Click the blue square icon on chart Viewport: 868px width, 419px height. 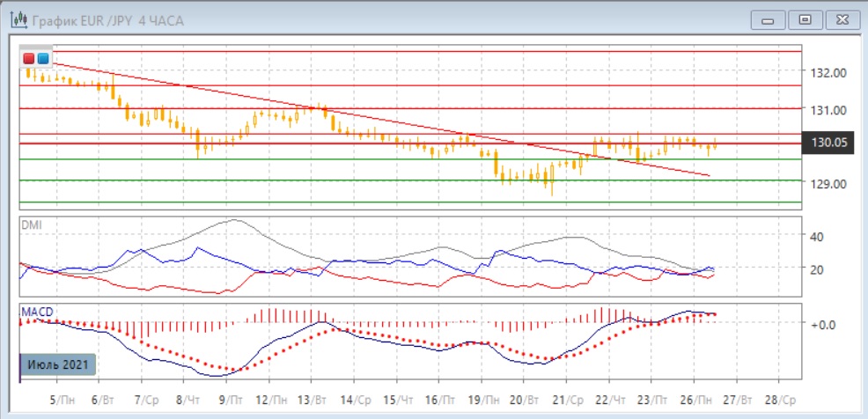(x=43, y=59)
